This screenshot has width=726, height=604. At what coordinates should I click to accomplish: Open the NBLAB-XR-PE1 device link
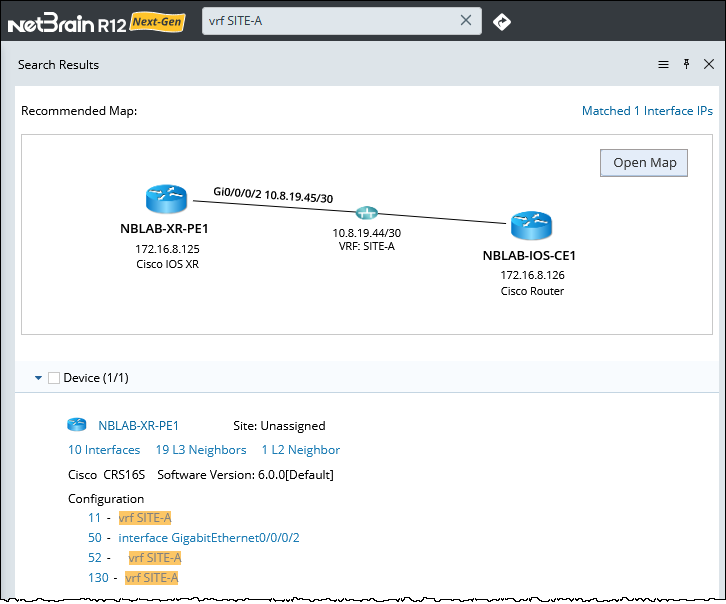click(138, 425)
